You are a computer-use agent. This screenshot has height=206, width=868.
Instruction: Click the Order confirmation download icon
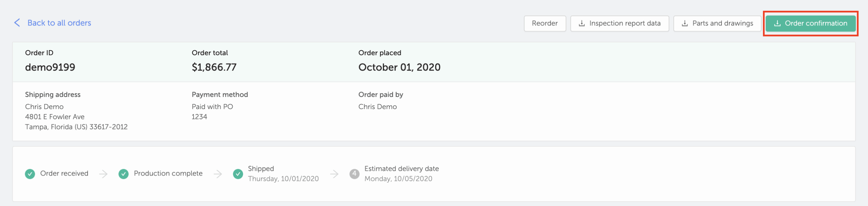[777, 23]
